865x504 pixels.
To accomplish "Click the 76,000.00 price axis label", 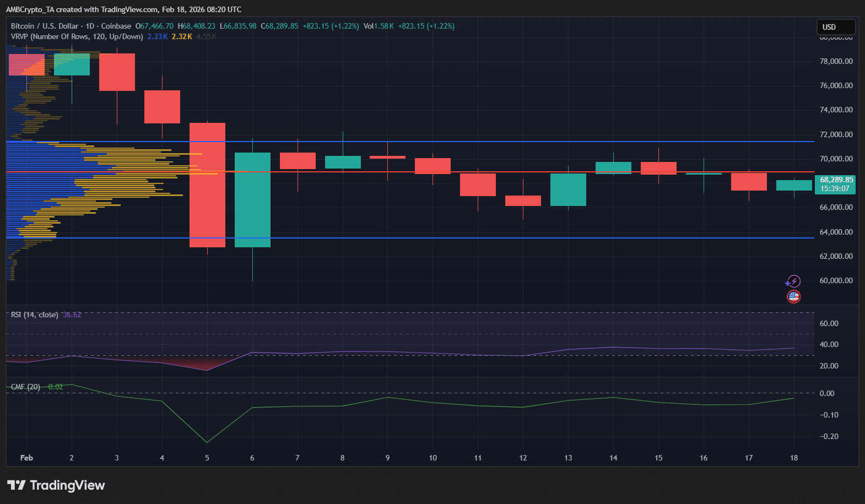I will click(x=836, y=85).
